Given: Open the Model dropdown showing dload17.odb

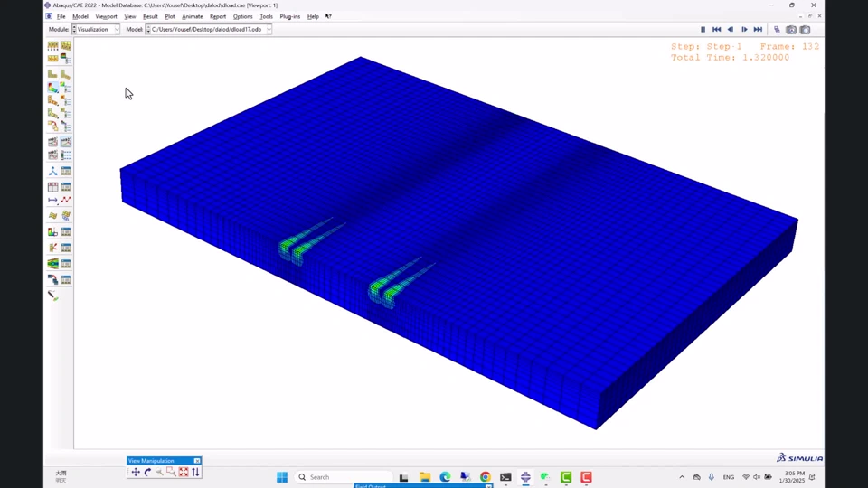Looking at the screenshot, I should pos(209,29).
